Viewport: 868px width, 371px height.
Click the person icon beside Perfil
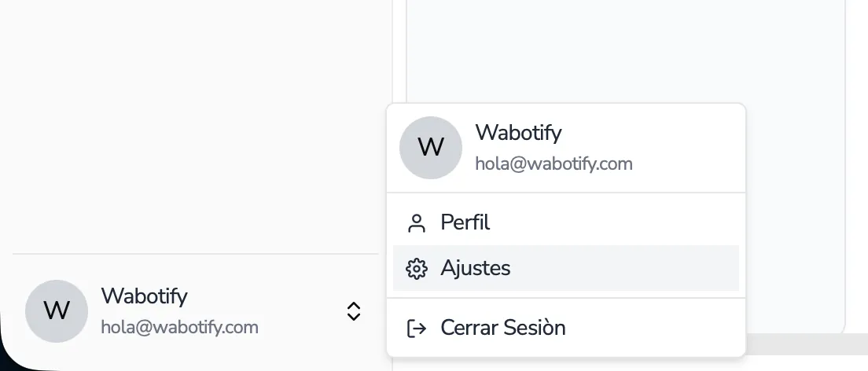pos(416,223)
